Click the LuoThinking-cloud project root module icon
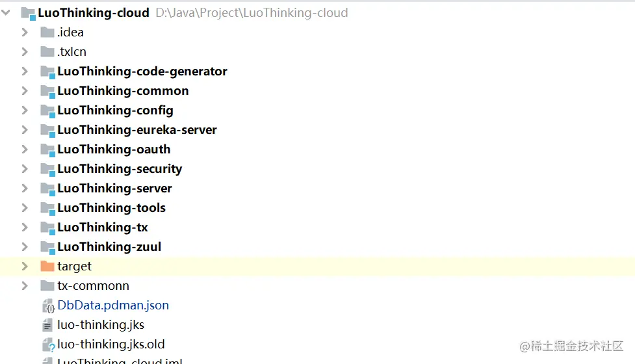Screen dimensions: 635x364 coord(28,12)
